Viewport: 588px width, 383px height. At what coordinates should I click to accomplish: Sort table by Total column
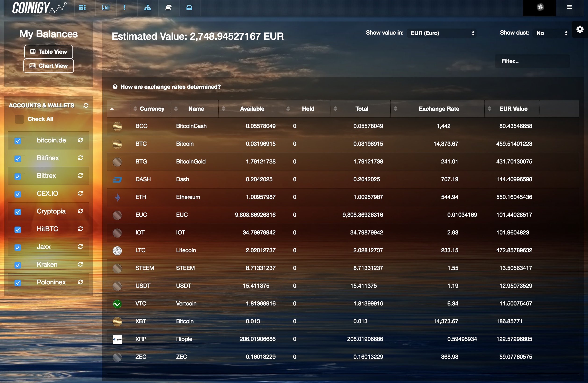360,109
